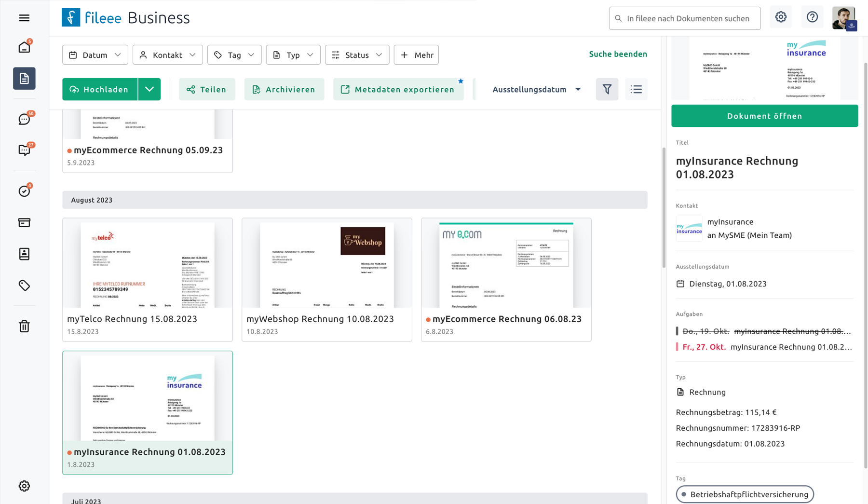Viewport: 868px width, 504px height.
Task: Expand the Status filter dropdown
Action: (x=356, y=55)
